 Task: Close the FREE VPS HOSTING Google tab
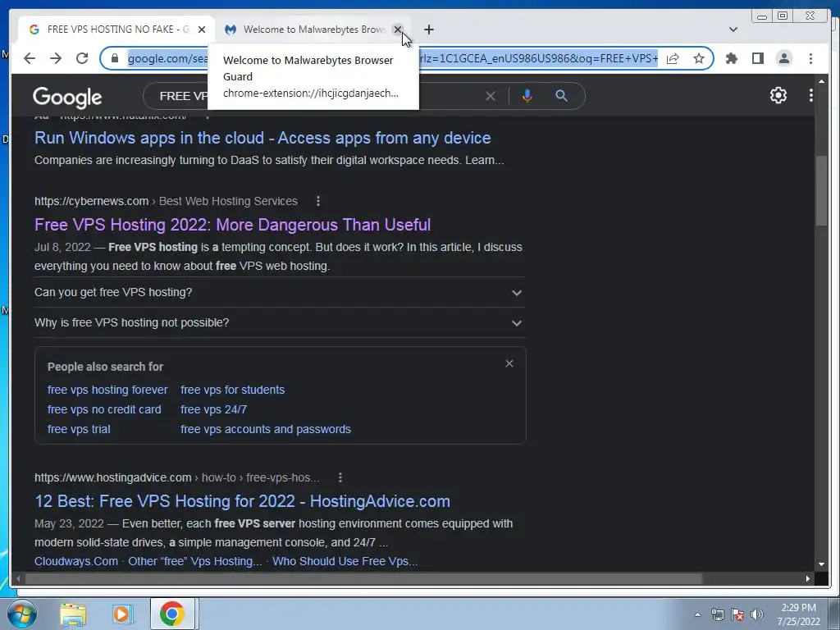(202, 30)
